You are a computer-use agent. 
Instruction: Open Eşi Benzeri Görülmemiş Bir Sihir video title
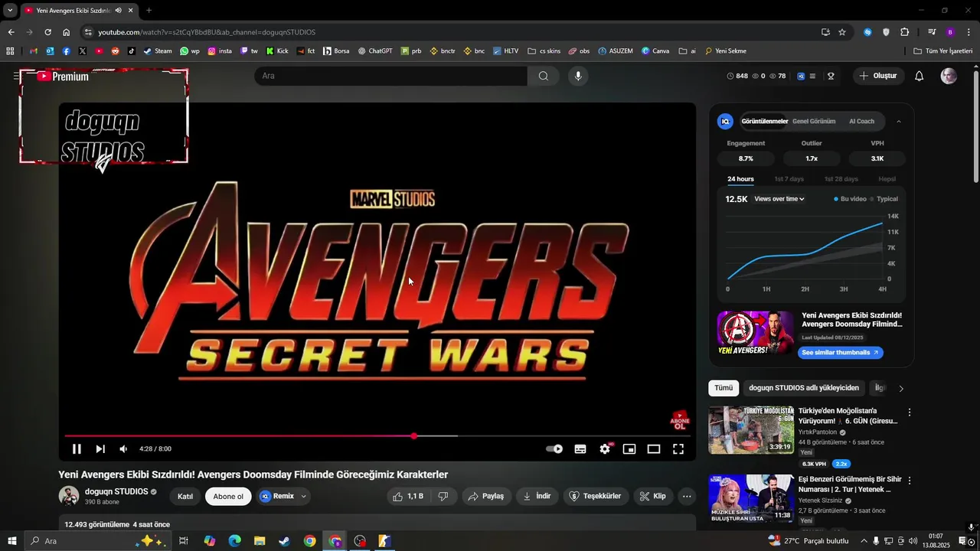tap(850, 484)
